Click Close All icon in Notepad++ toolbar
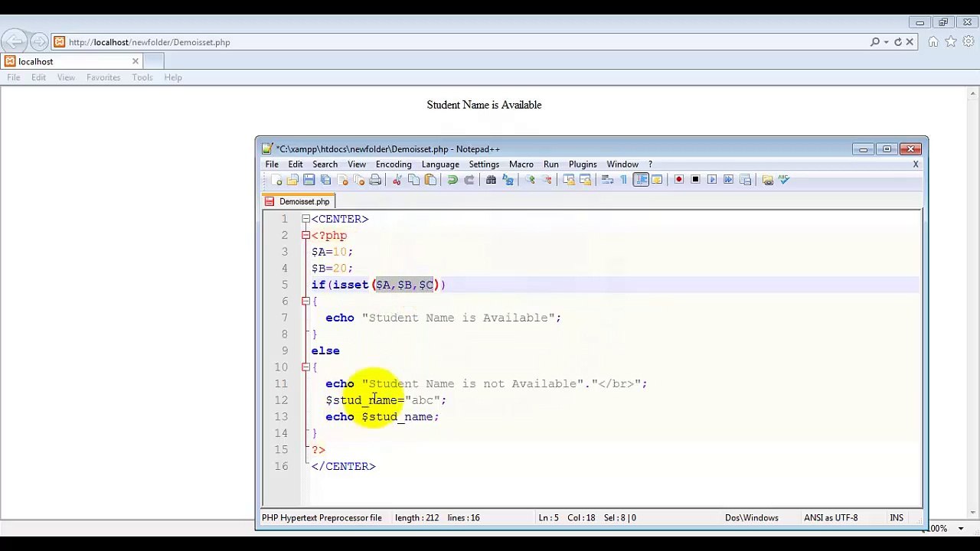 (x=359, y=180)
